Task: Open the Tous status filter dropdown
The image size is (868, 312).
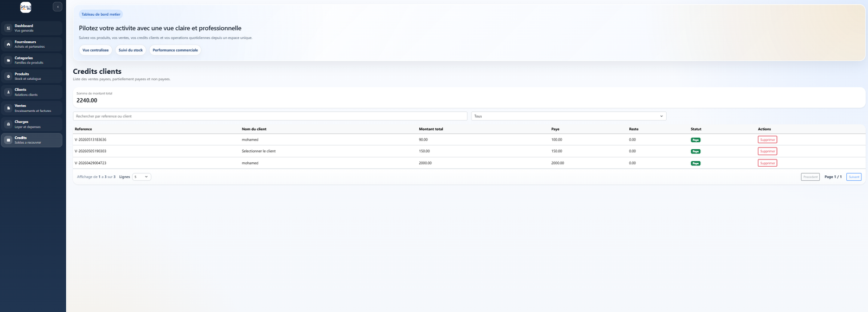Action: 569,116
